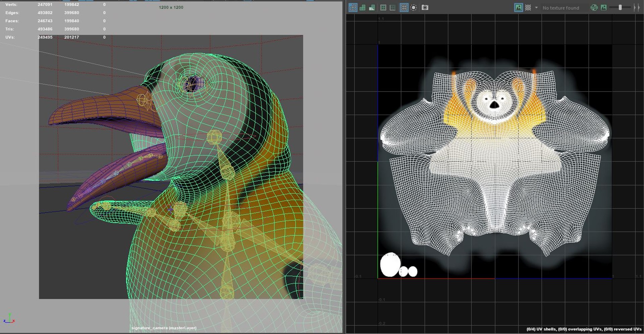Screen dimensions: 644x334
Task: Click the 'Tris:' label in heads-up display
Action: pyautogui.click(x=9, y=29)
